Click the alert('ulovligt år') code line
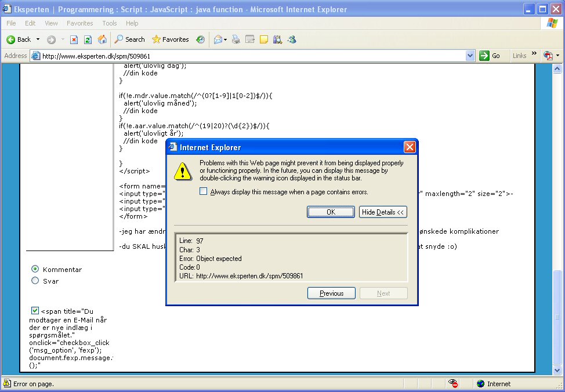565x392 pixels. coord(154,133)
